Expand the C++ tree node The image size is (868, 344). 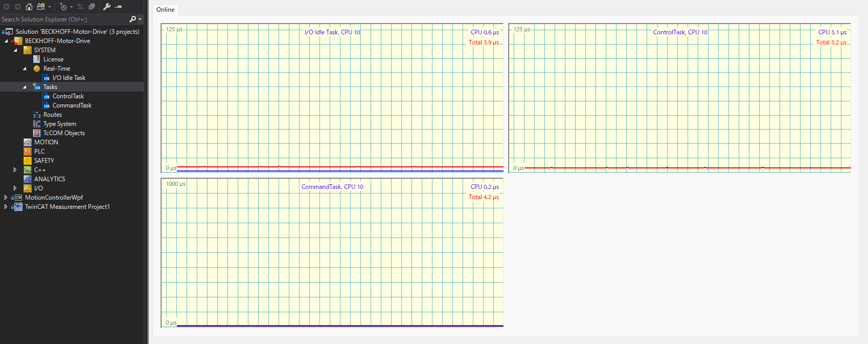[15, 170]
